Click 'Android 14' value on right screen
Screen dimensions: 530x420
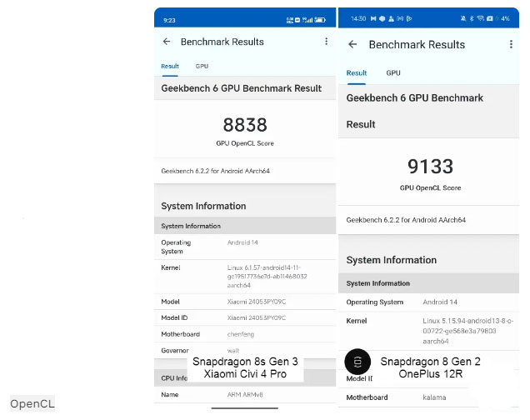(x=440, y=302)
